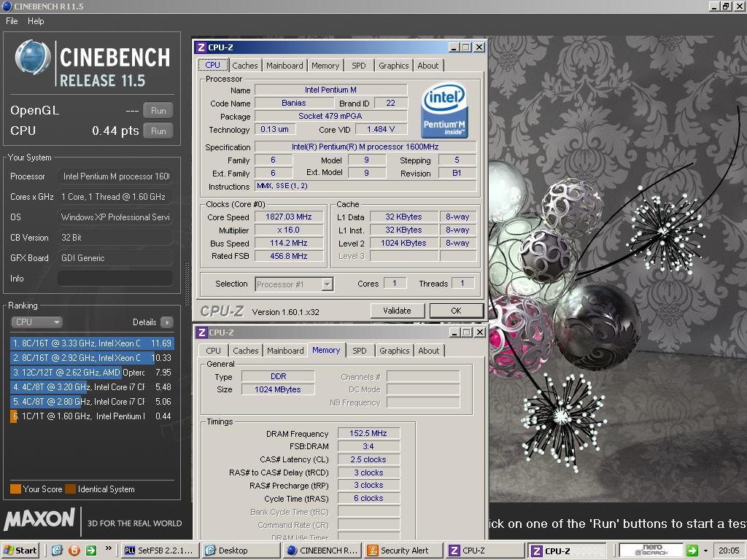Click the Details arrow button in Ranking
The image size is (747, 560).
[x=167, y=322]
